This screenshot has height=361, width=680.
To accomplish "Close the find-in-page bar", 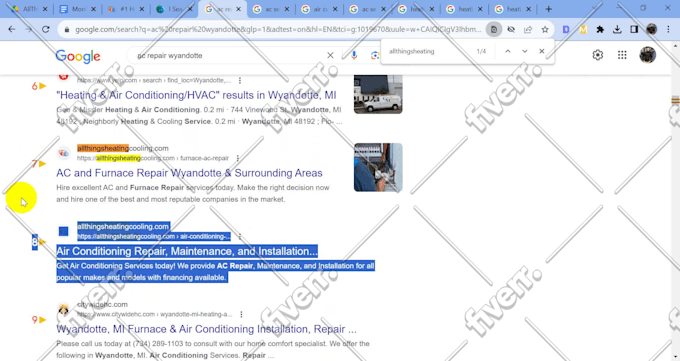I will pos(542,51).
